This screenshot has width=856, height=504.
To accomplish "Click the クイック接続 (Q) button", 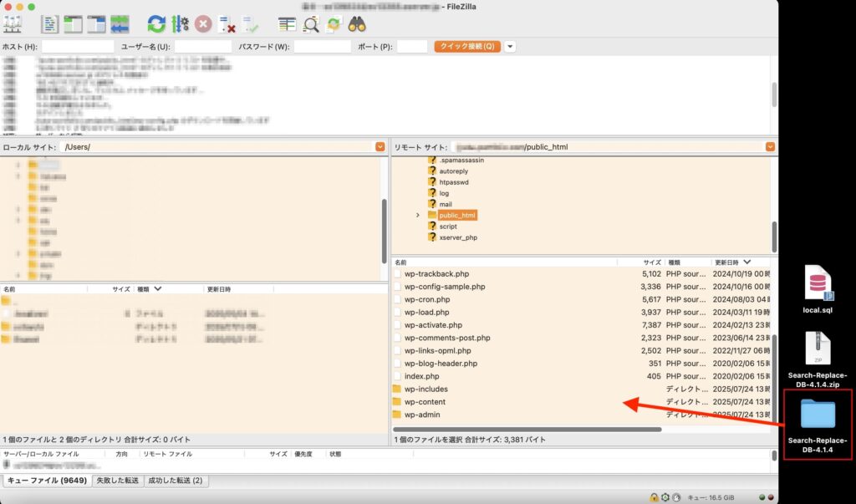I will (x=467, y=47).
